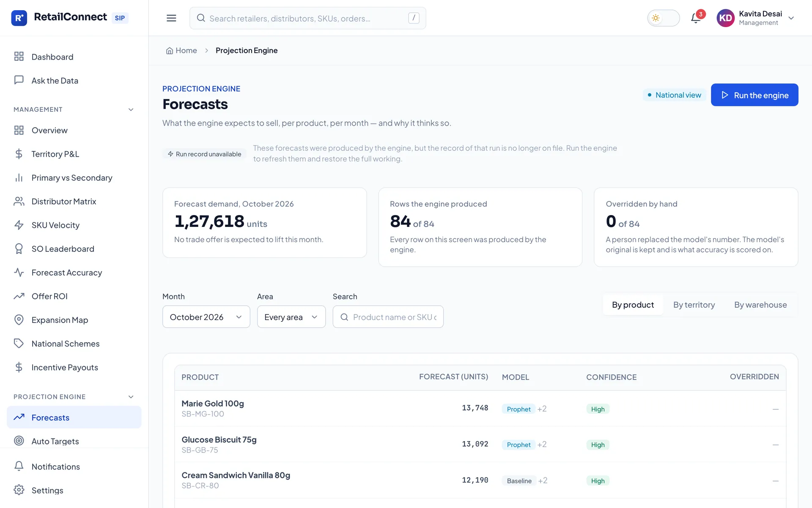Click the Baseline tag for Cream Sandwich Vanilla
812x508 pixels.
coord(519,480)
